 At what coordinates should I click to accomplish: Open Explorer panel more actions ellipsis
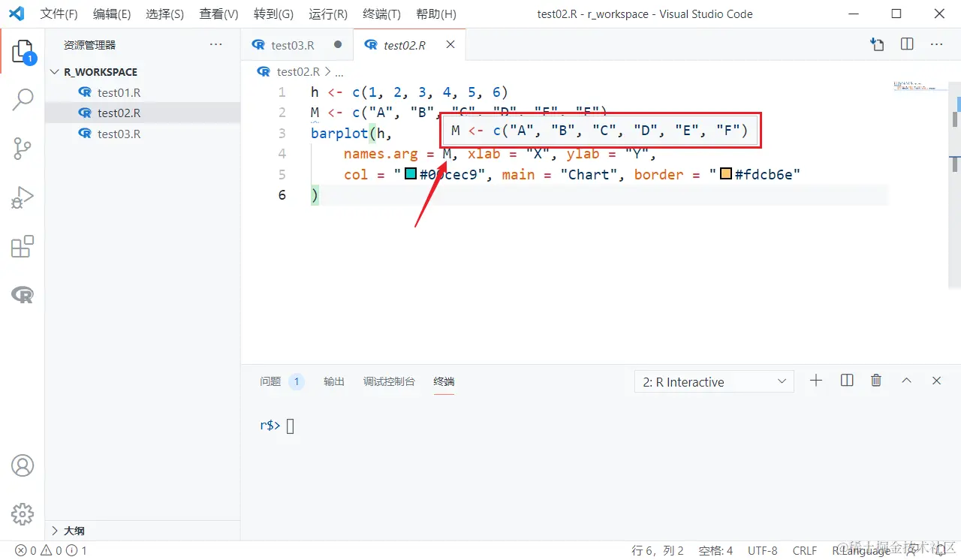click(216, 45)
